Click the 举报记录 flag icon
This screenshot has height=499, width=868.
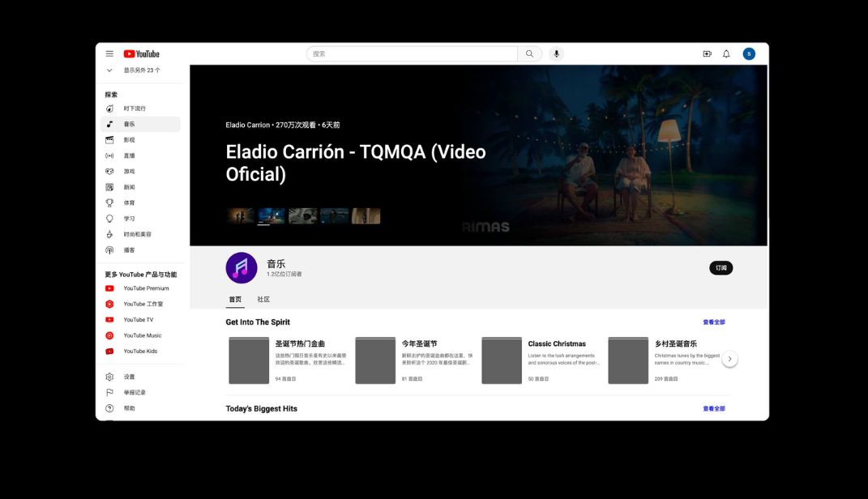[x=109, y=392]
